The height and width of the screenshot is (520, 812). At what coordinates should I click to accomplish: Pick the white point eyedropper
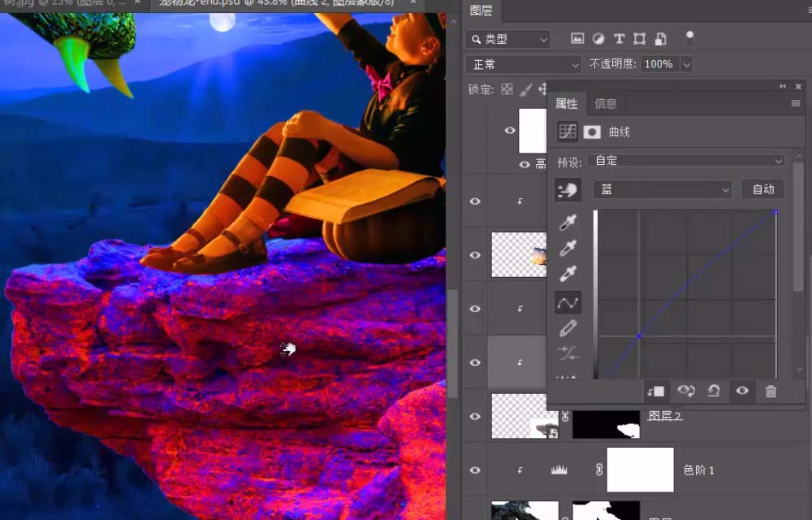point(568,273)
